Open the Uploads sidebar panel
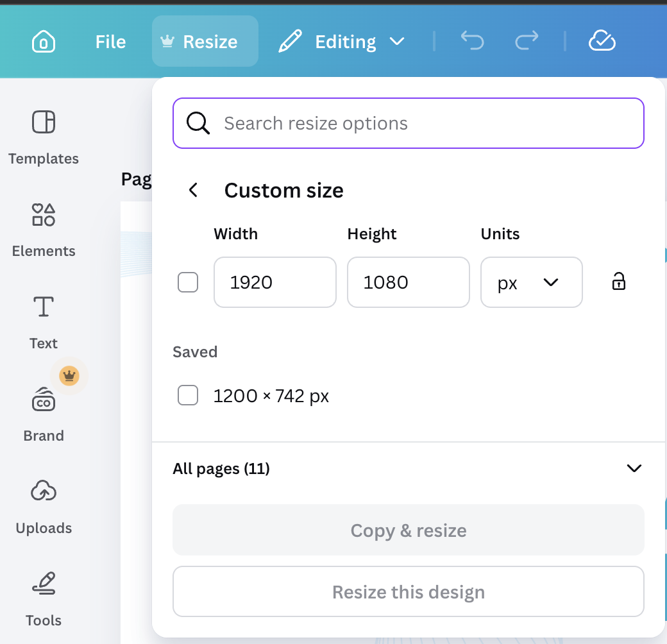The width and height of the screenshot is (667, 644). 44,505
